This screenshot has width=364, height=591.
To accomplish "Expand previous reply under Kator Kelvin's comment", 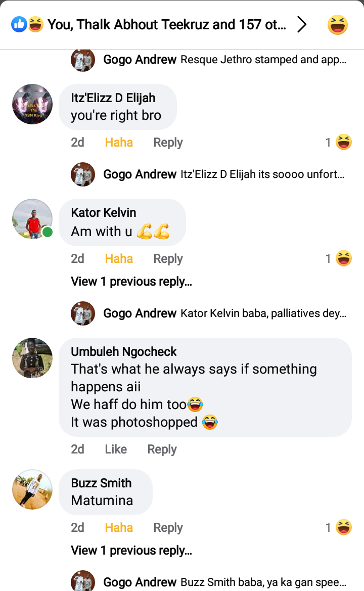I will [x=131, y=282].
